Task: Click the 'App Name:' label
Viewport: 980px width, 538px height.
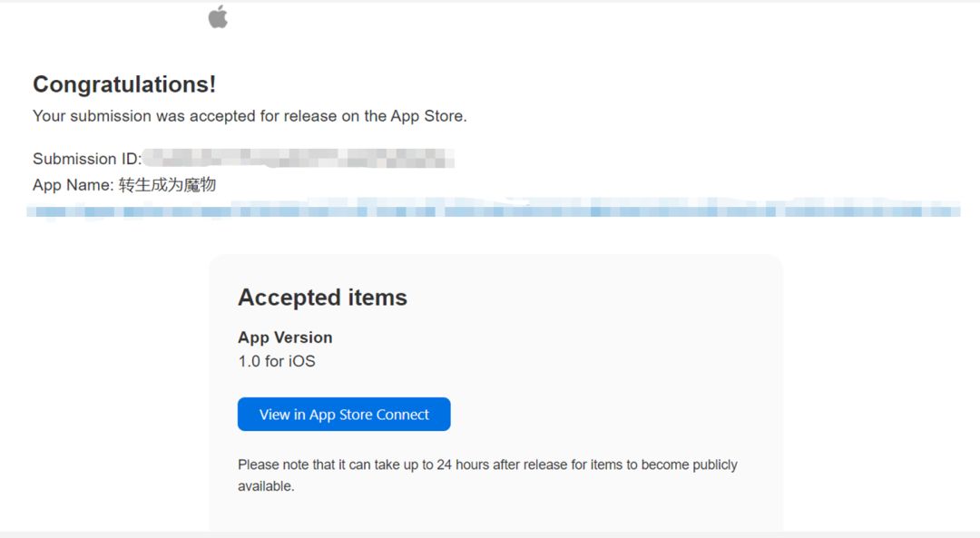Action: (x=73, y=185)
